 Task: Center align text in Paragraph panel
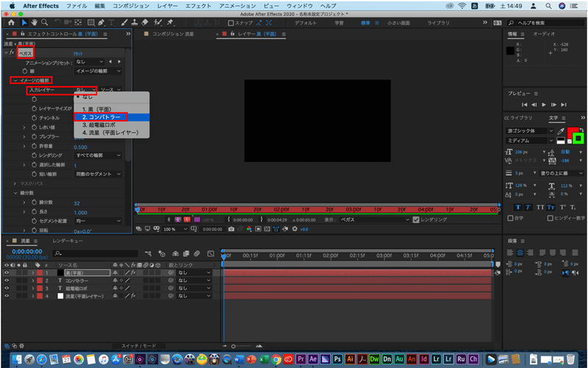(520, 252)
